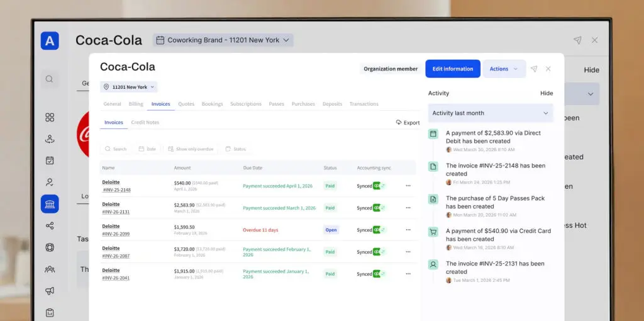This screenshot has width=644, height=321.
Task: Click the document icon for invoice #INV-25-2148 activity
Action: click(433, 166)
